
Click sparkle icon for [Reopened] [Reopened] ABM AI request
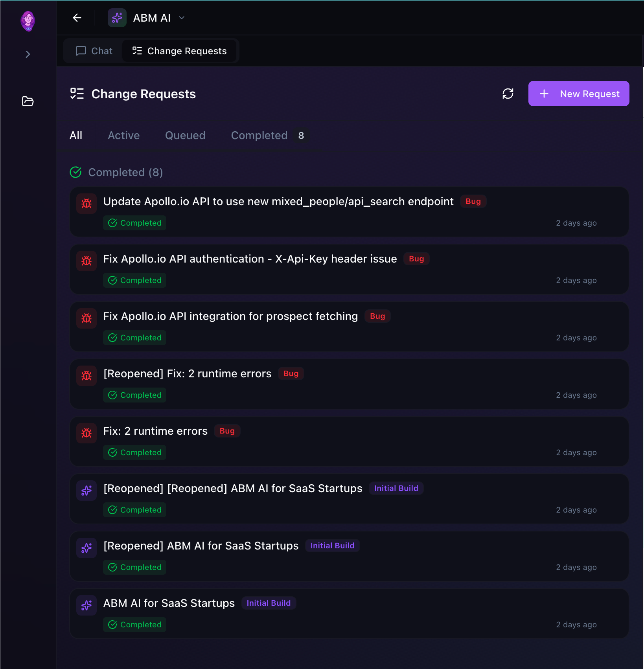86,490
